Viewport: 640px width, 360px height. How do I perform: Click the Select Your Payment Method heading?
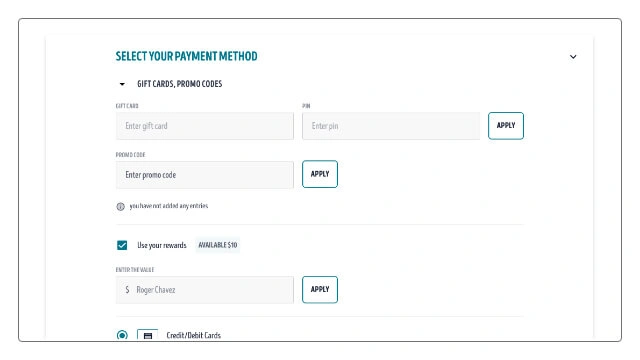click(187, 56)
